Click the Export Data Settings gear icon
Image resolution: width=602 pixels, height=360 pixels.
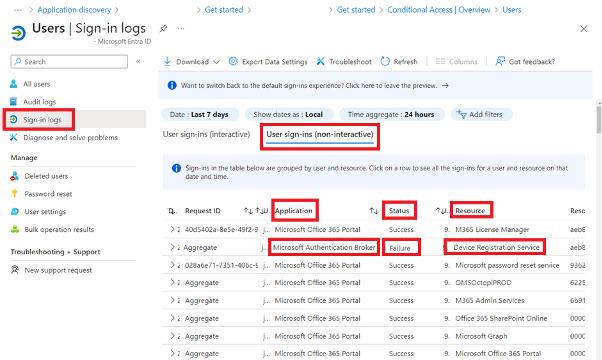pyautogui.click(x=233, y=61)
